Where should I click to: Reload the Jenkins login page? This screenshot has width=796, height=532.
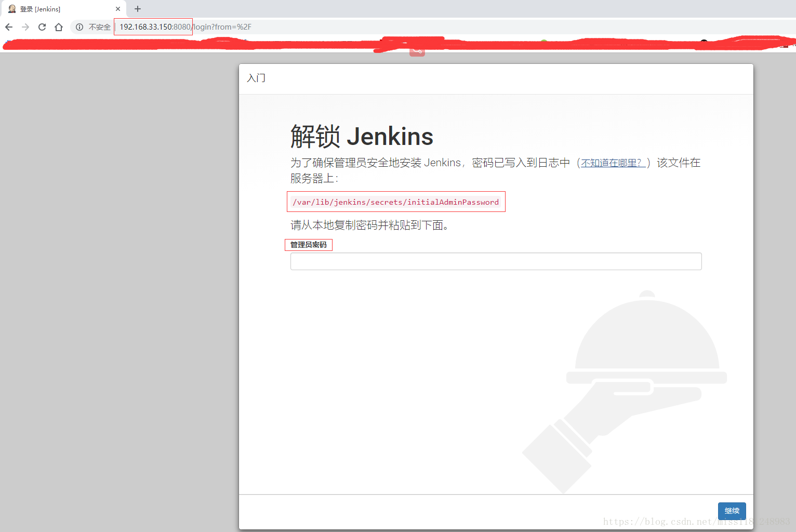click(42, 27)
